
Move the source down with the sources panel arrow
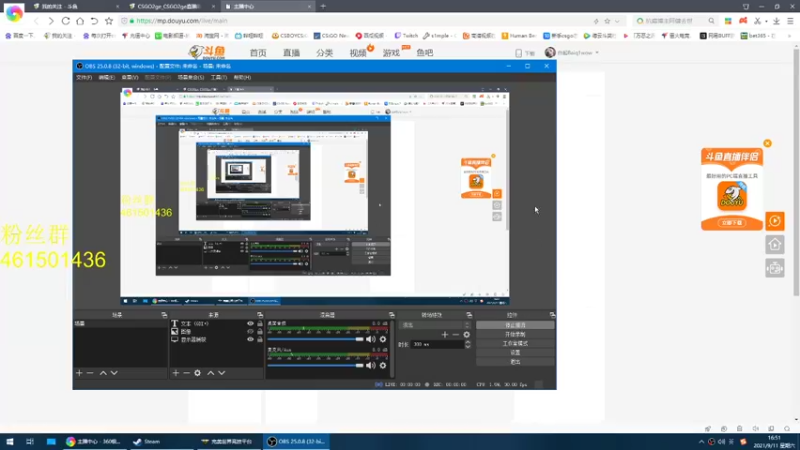pos(222,373)
